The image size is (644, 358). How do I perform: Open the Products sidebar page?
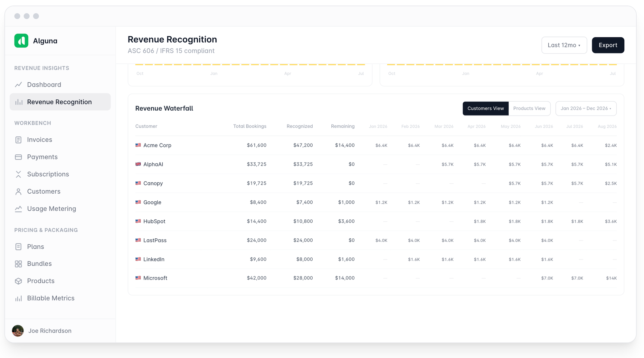60,281
